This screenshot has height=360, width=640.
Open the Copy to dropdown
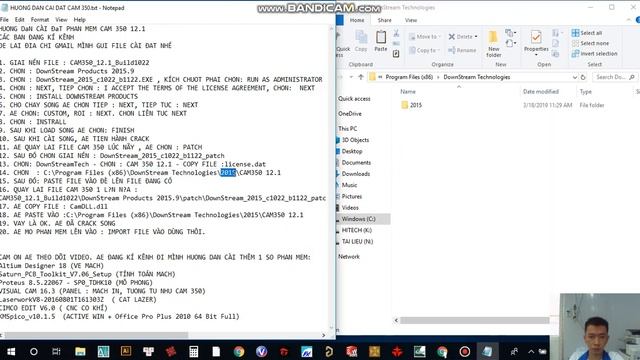(424, 50)
